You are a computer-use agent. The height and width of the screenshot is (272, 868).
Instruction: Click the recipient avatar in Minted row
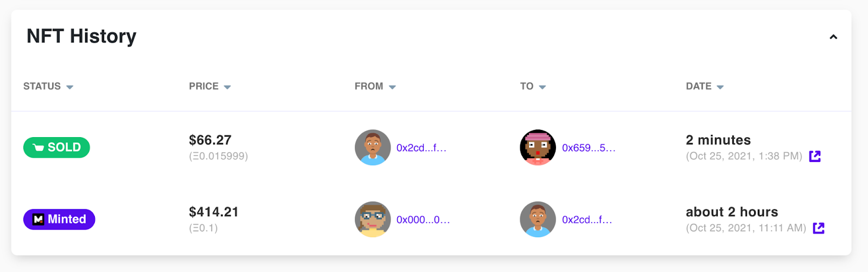538,219
